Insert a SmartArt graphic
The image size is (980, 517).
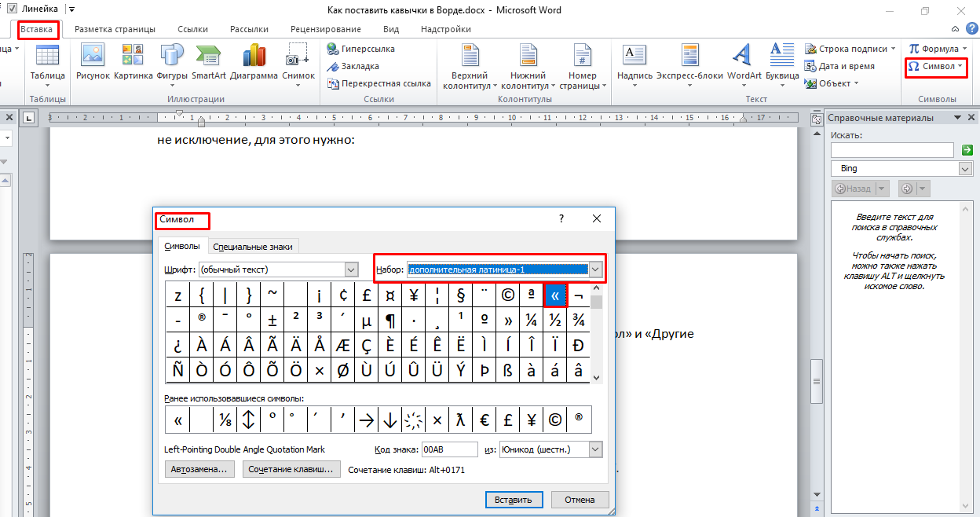click(209, 62)
